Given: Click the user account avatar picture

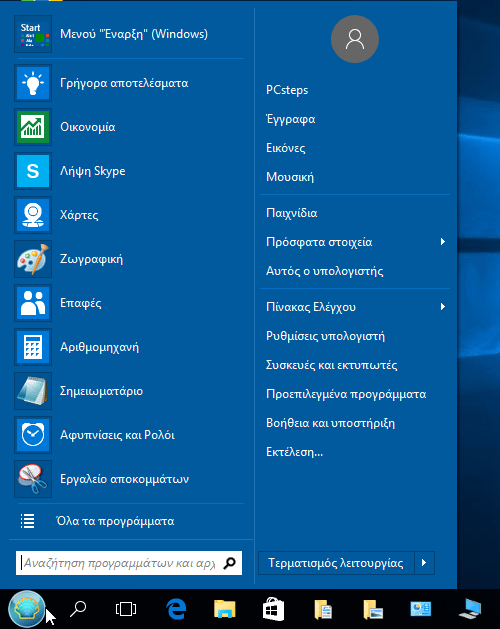Looking at the screenshot, I should click(x=355, y=39).
